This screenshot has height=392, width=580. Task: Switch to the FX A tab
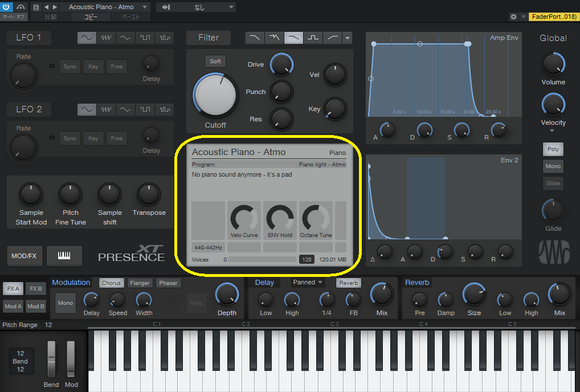pyautogui.click(x=13, y=288)
